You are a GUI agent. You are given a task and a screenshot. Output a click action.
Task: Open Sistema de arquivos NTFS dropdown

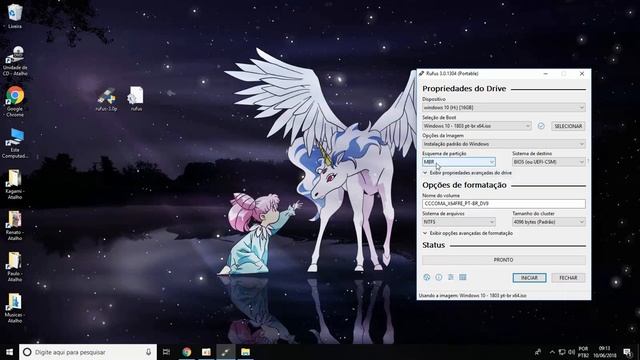[459, 222]
